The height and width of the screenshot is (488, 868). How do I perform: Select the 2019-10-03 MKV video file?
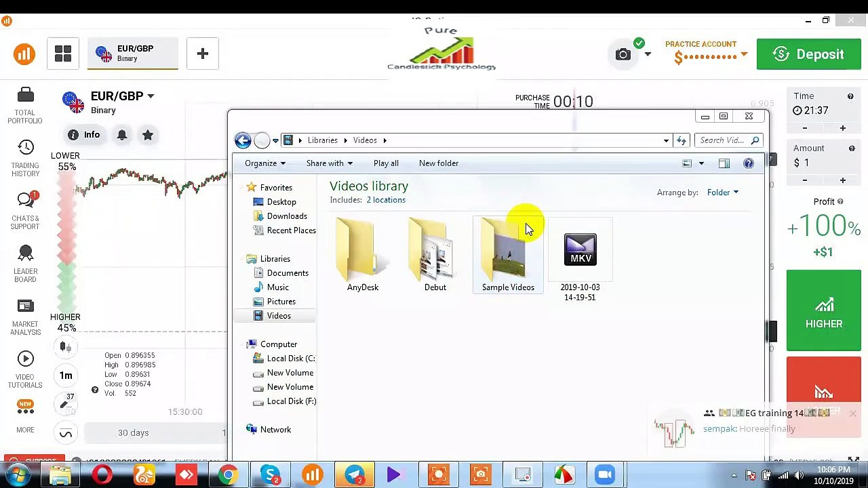pyautogui.click(x=580, y=261)
